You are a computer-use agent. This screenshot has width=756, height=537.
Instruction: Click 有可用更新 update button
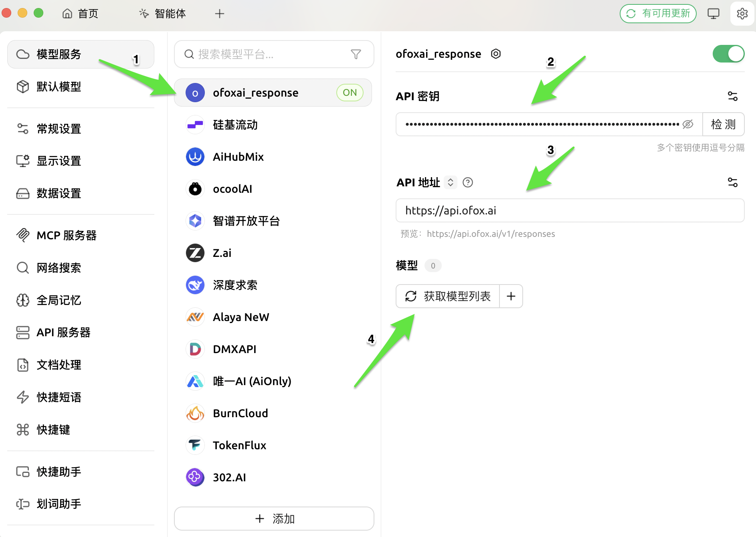(x=658, y=14)
